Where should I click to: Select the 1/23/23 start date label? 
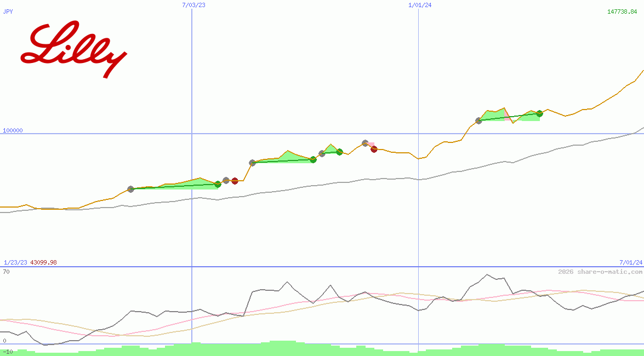pos(15,262)
